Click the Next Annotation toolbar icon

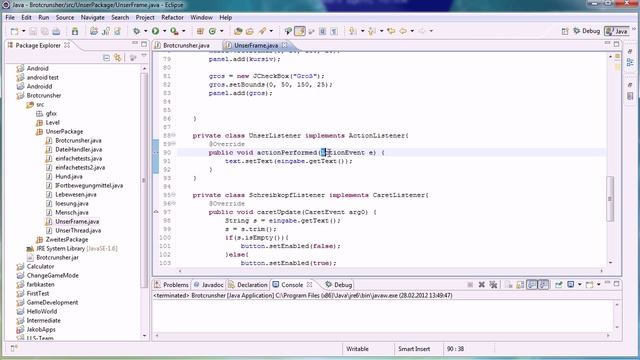tap(353, 31)
